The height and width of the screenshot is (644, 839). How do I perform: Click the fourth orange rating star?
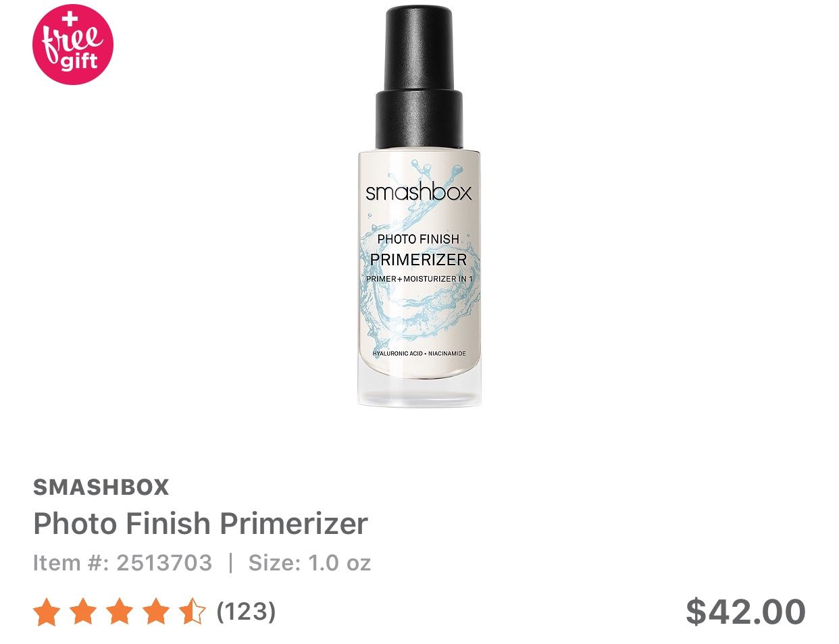coord(156,612)
